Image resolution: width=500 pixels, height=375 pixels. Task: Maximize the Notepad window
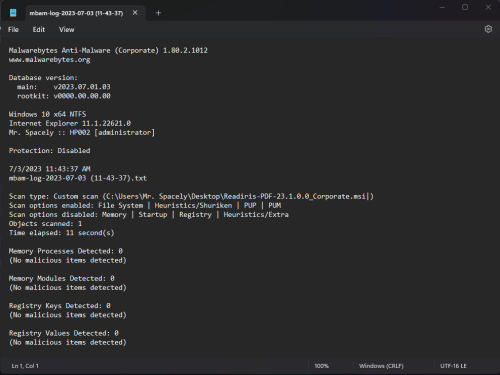[465, 7]
